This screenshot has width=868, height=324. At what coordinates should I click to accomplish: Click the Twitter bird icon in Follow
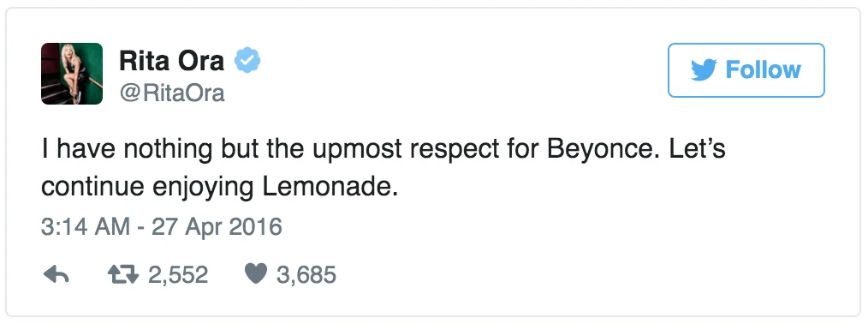pyautogui.click(x=704, y=70)
